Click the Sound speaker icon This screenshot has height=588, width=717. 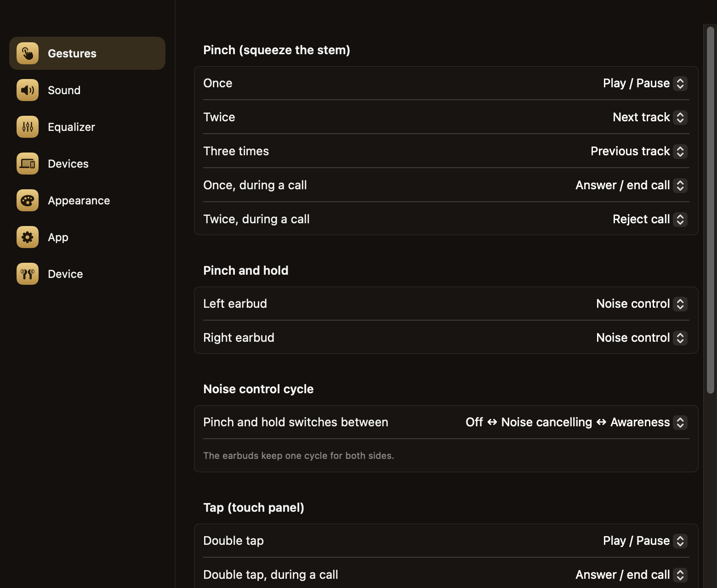(x=28, y=90)
